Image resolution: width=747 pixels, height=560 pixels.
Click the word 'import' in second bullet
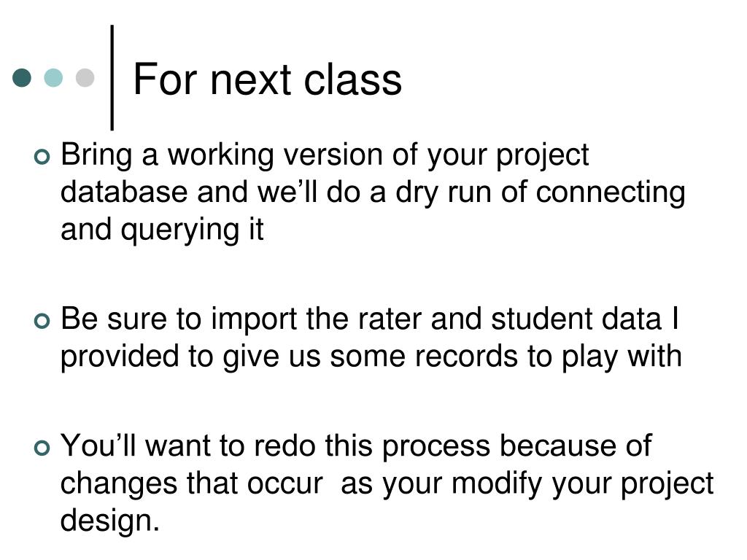(x=254, y=320)
